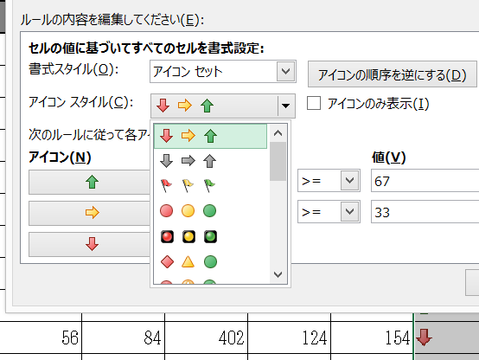Select the spreadsheet cell with 124

[x=289, y=338]
